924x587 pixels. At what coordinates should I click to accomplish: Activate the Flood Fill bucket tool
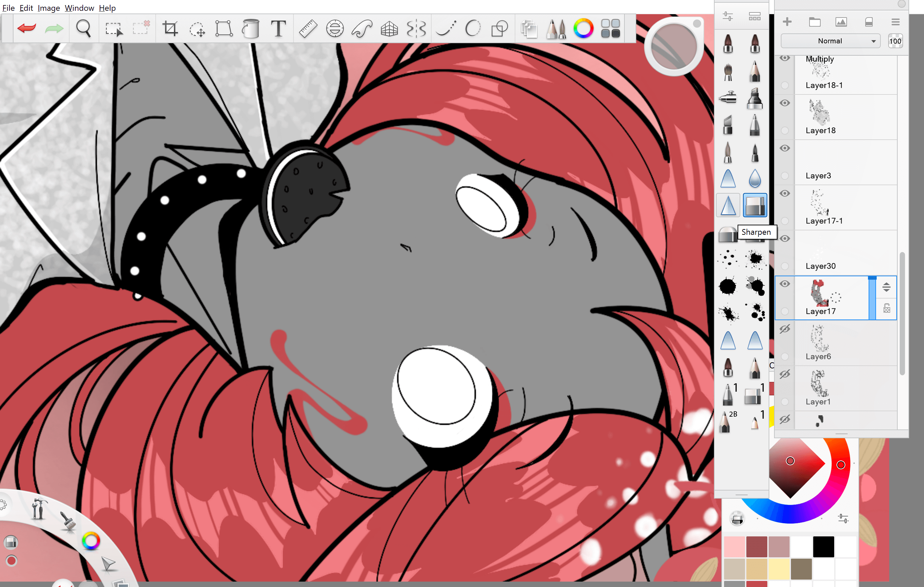pos(251,28)
